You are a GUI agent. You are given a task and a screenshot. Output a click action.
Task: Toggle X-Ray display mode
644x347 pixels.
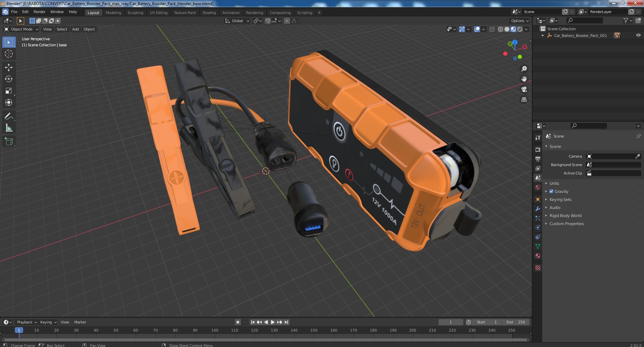(492, 29)
